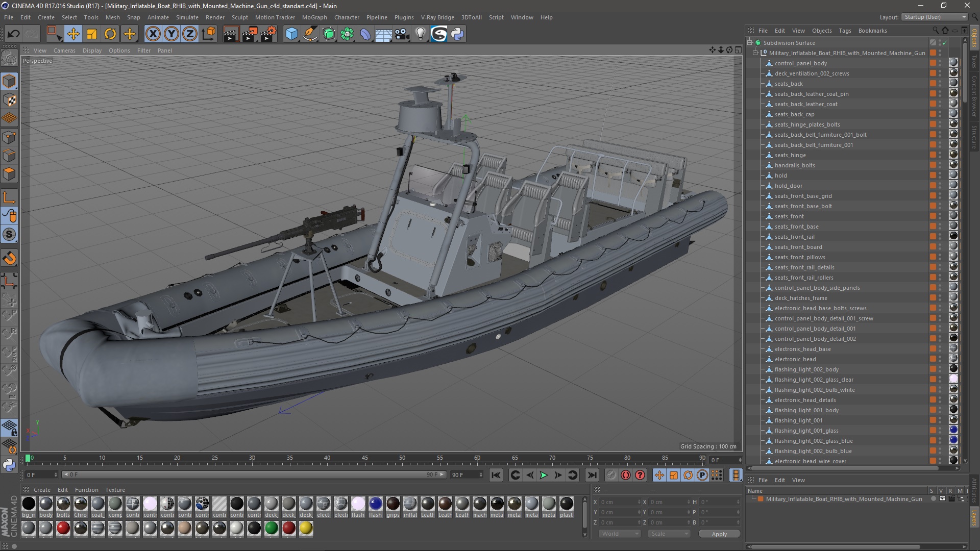980x551 pixels.
Task: Go to end of timeline
Action: 592,475
